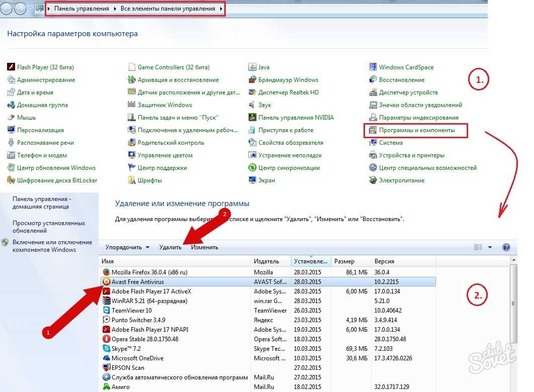
Task: Open the view options dropdown arrow
Action: [x=490, y=247]
